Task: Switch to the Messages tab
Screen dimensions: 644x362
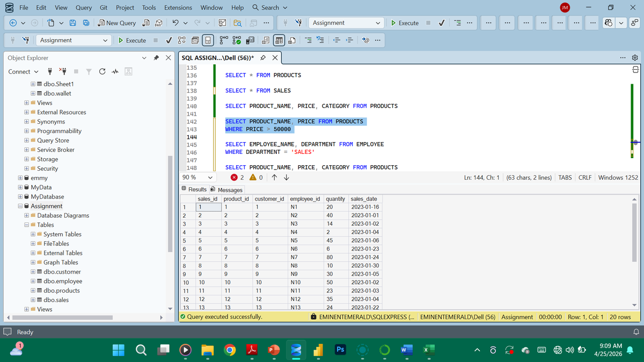Action: [226, 190]
